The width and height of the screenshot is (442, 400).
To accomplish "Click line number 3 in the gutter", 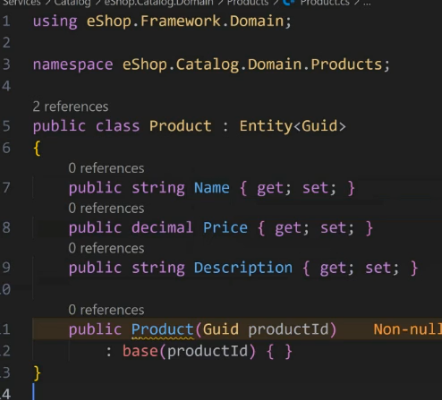I will tap(6, 64).
